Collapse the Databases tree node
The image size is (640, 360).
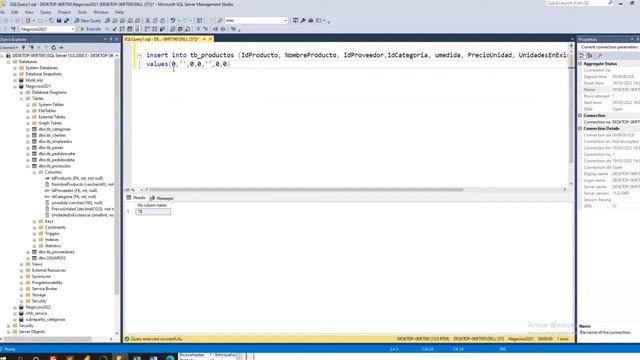click(9, 62)
